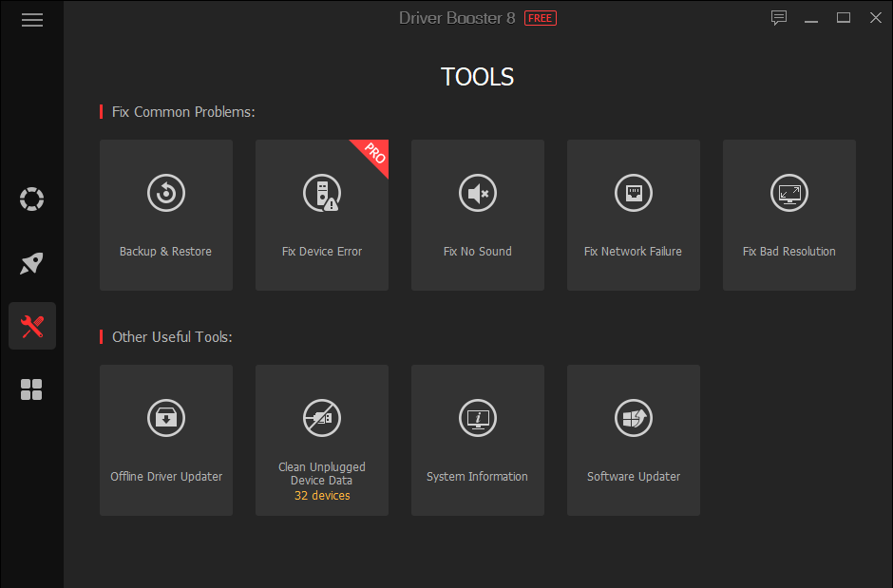Click the muted speaker Fix No Sound icon
Viewport: 893px width, 588px height.
[477, 193]
